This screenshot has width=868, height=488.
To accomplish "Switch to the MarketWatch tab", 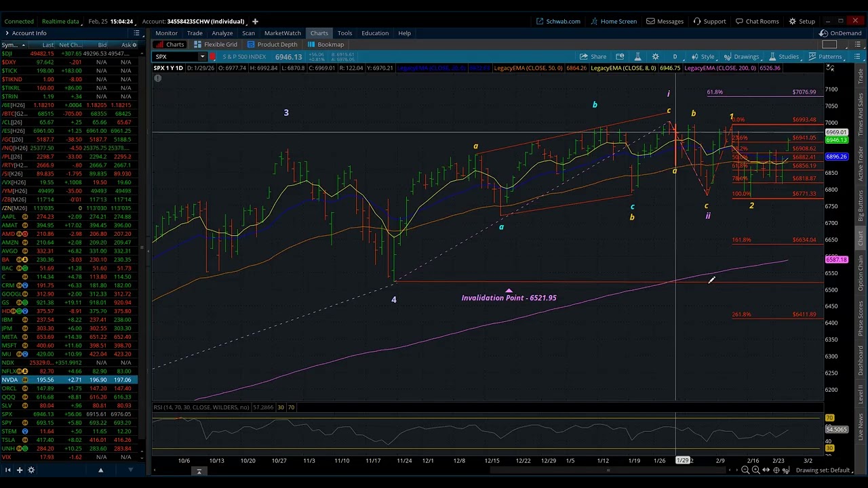I will pos(282,33).
